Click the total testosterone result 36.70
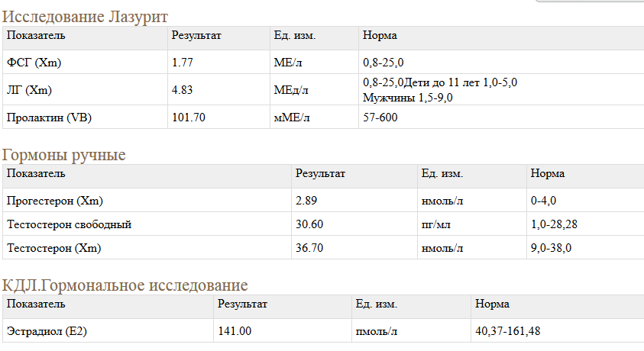This screenshot has width=644, height=351. pyautogui.click(x=309, y=248)
